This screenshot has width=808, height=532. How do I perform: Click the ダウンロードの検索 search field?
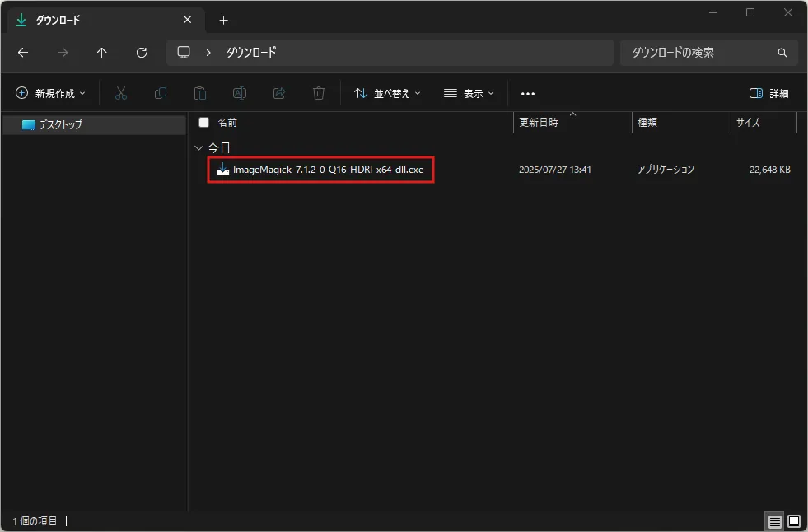[x=708, y=53]
